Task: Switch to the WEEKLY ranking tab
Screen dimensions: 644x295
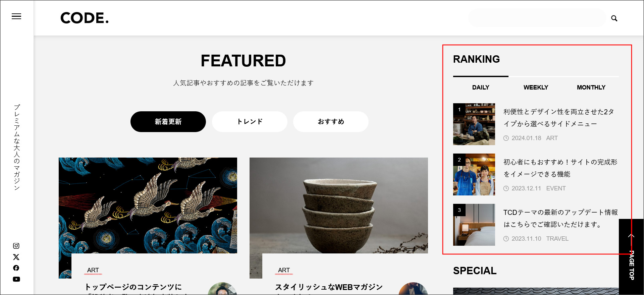Action: (536, 87)
